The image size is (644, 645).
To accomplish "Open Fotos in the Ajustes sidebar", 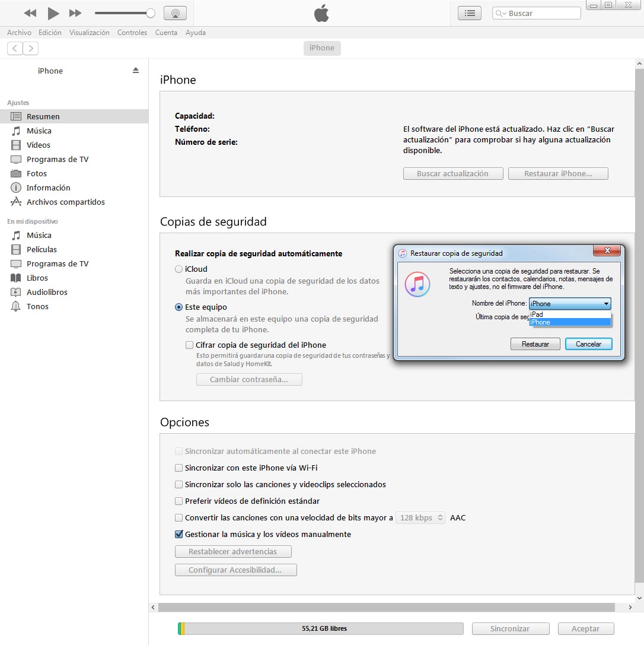I will coord(36,173).
